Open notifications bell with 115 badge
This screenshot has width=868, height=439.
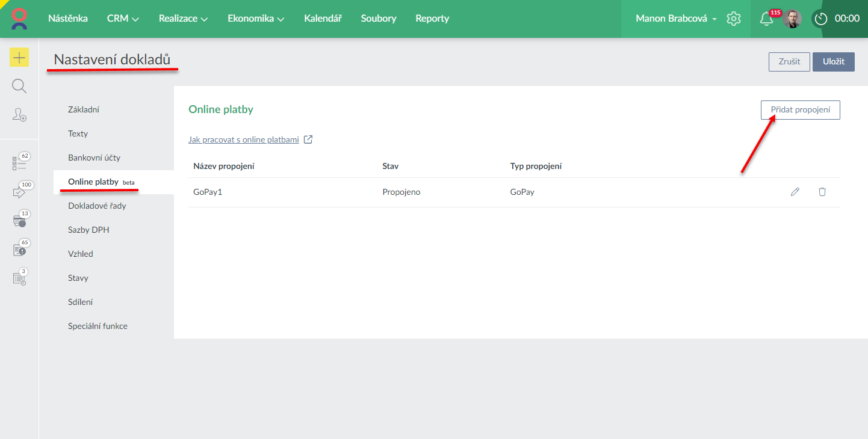coord(766,19)
